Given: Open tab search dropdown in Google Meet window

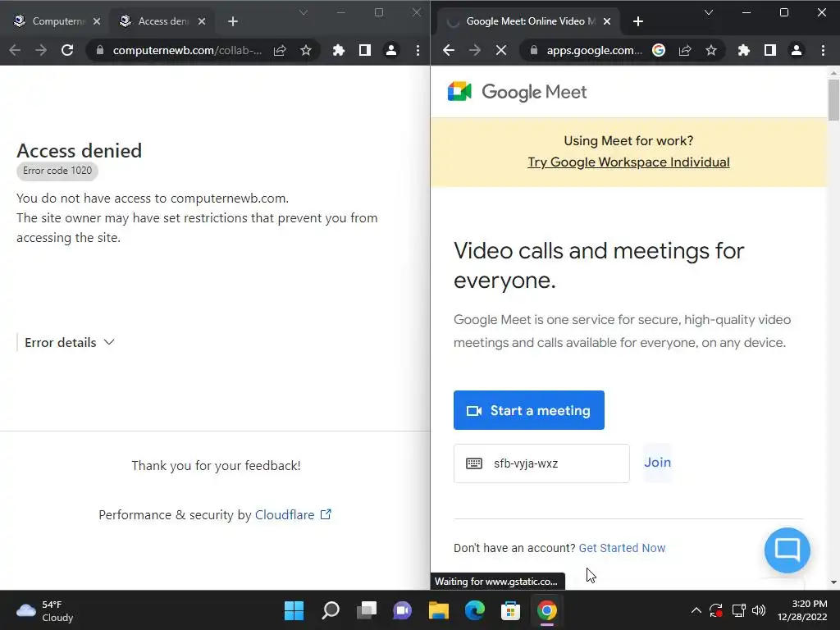Looking at the screenshot, I should click(x=708, y=12).
